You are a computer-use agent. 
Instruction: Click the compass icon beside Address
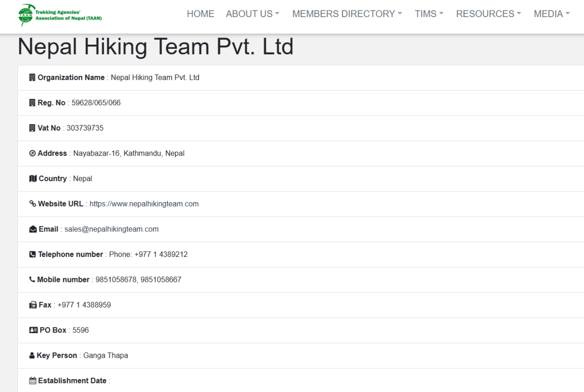(x=33, y=153)
